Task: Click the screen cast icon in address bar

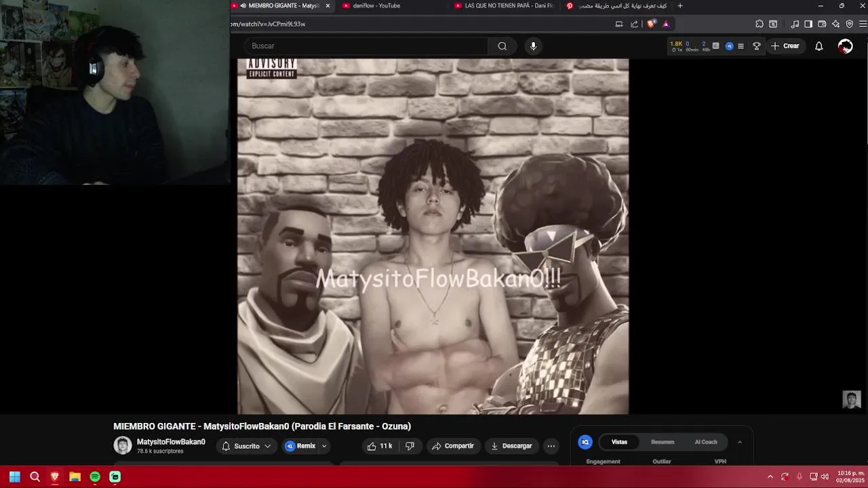Action: pos(619,24)
